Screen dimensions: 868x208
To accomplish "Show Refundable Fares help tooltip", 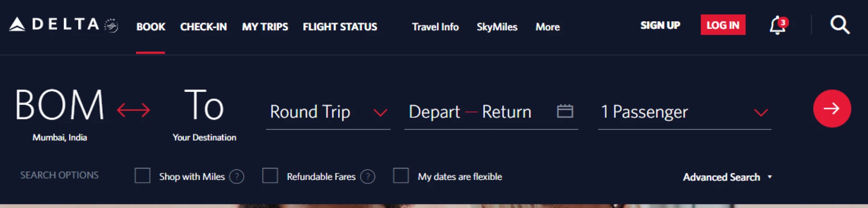I will coord(368,176).
